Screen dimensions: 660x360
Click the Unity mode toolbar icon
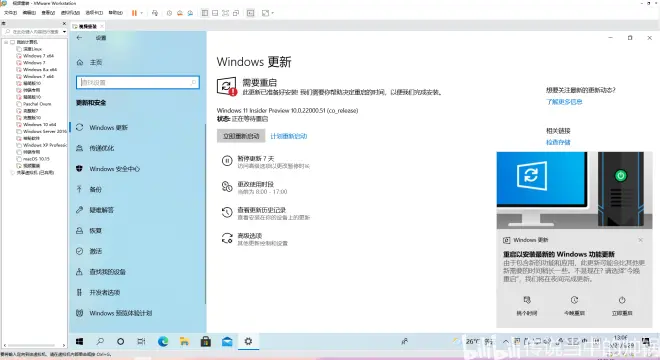pos(236,13)
